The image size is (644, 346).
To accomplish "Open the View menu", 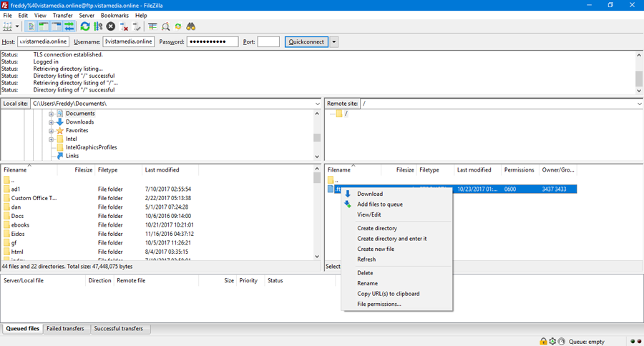I will click(40, 16).
